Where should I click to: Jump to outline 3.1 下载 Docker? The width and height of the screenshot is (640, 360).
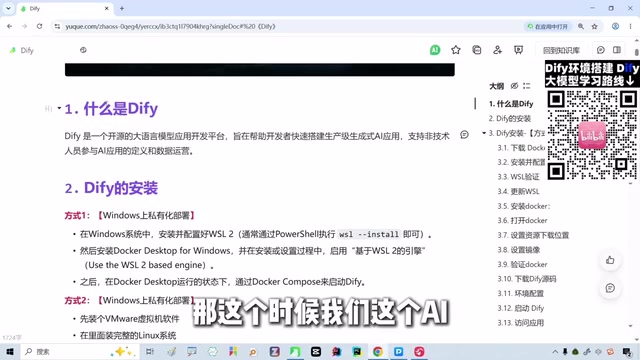521,148
